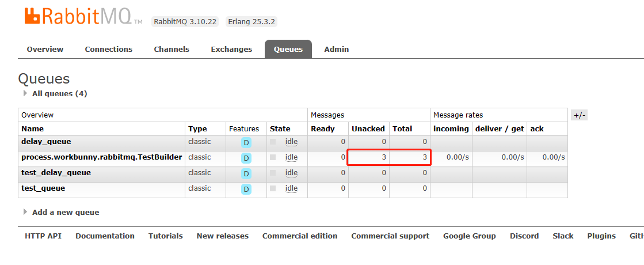The image size is (644, 265).
Task: Open the test_delay_queue queue details
Action: click(x=56, y=173)
